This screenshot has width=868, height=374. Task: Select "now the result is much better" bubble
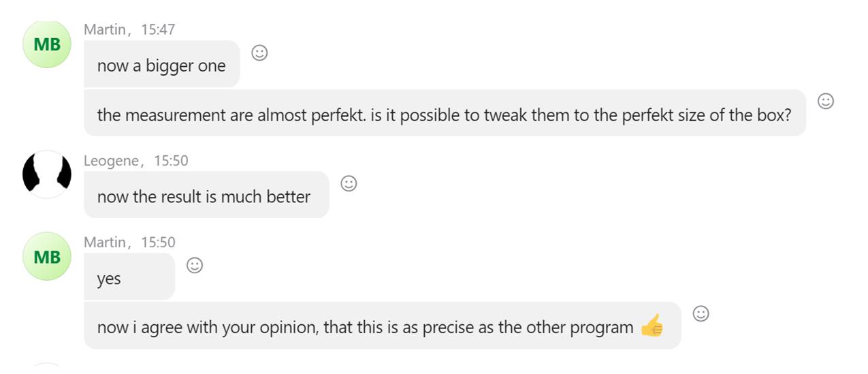[206, 195]
